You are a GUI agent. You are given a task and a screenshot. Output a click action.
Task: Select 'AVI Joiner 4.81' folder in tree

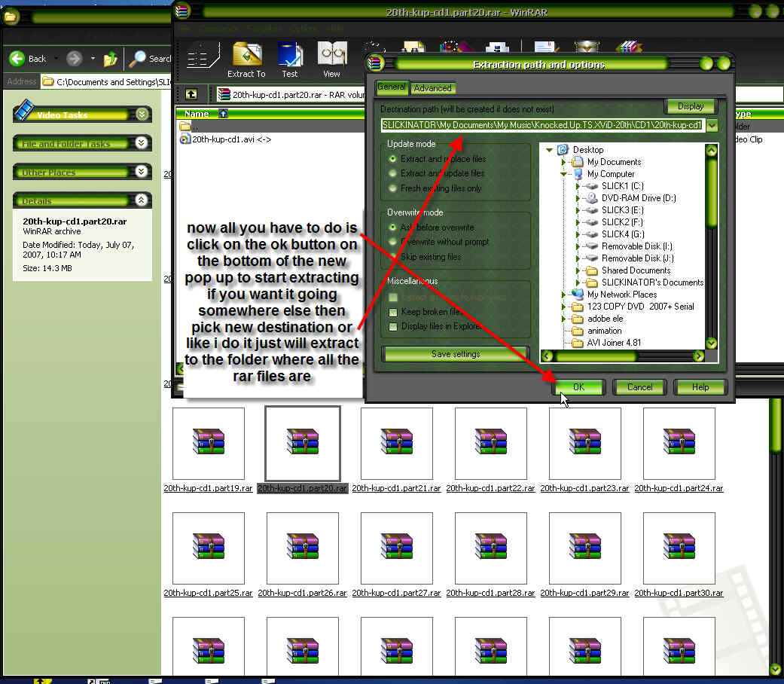pyautogui.click(x=614, y=343)
